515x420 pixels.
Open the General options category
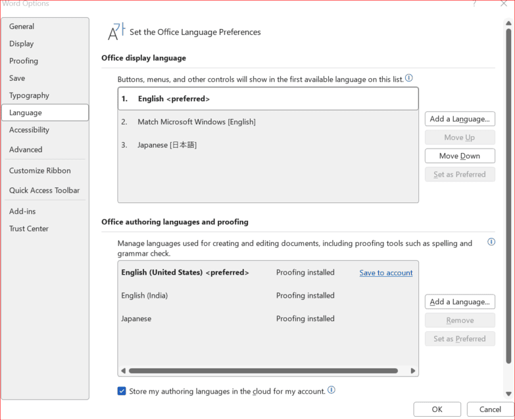(x=45, y=26)
